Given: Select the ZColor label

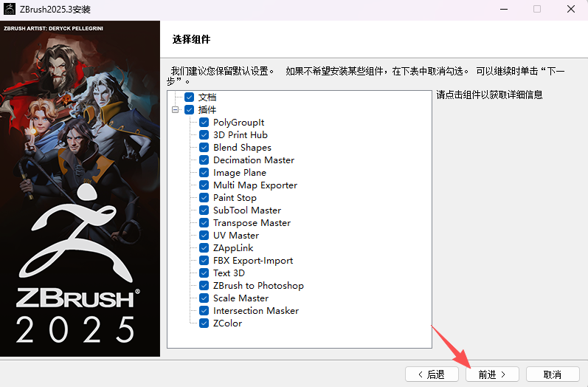Looking at the screenshot, I should coord(228,323).
